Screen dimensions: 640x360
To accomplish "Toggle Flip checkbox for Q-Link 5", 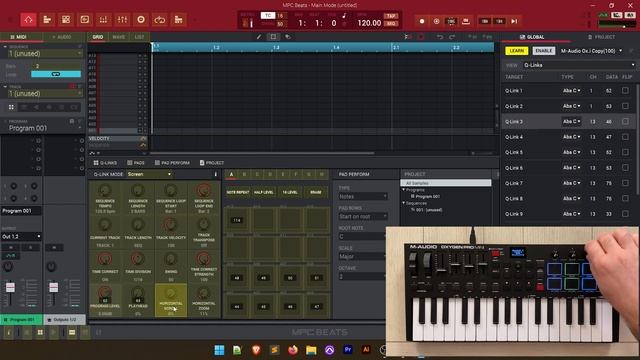I will pyautogui.click(x=625, y=152).
